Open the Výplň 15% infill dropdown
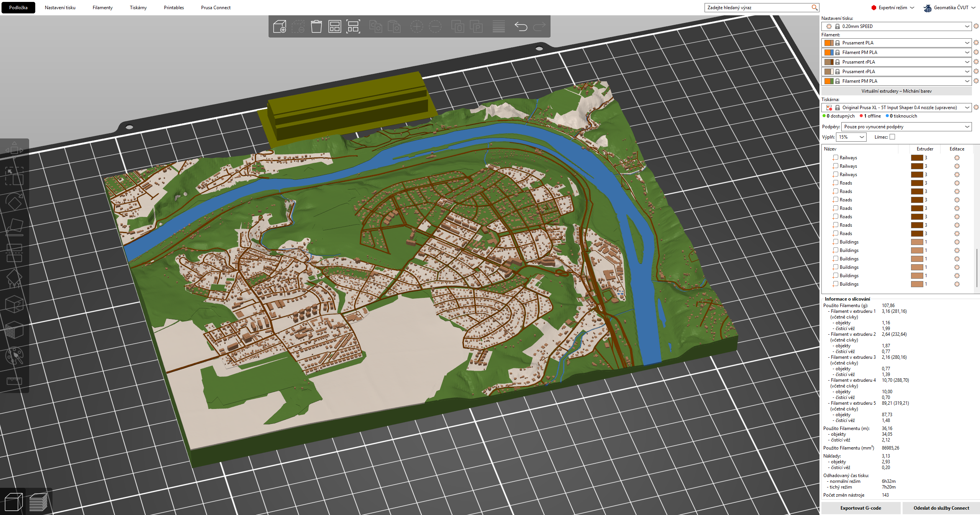Viewport: 980px width, 515px height. (851, 137)
